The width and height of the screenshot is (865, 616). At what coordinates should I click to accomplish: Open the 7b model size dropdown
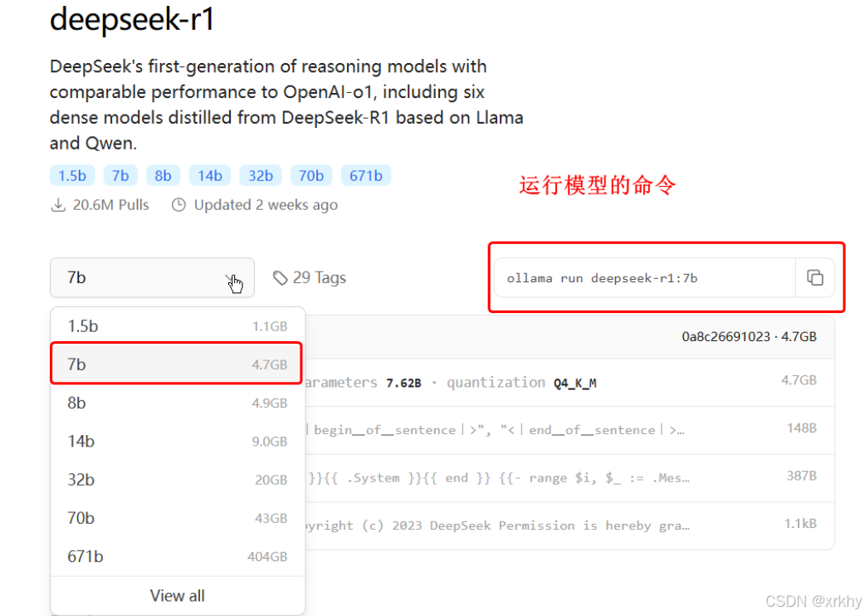(152, 277)
